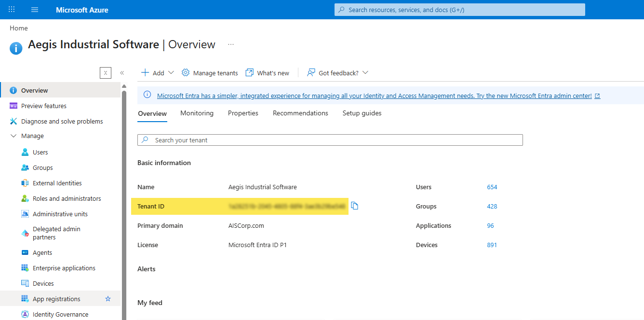
Task: Open the Groups count 428
Action: point(492,207)
